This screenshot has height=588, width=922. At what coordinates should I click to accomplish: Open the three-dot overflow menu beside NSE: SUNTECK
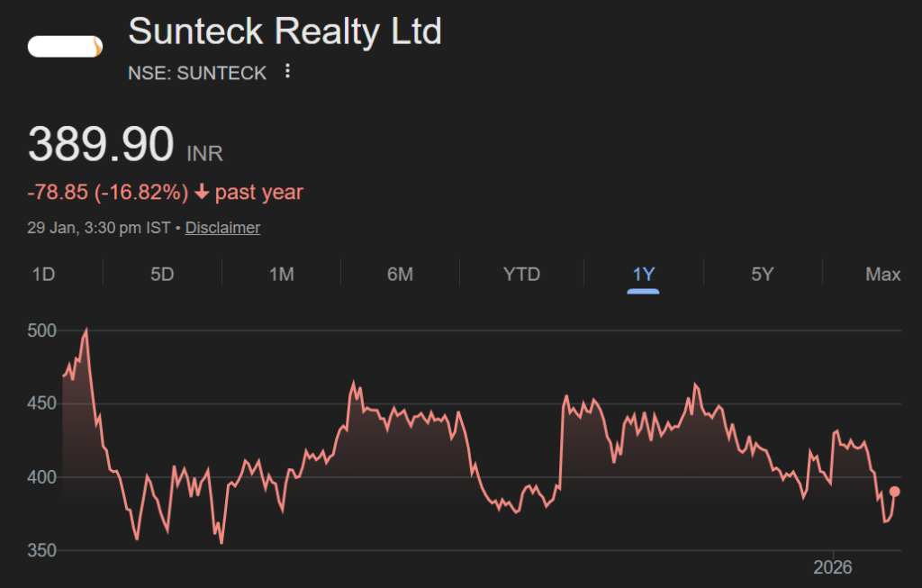point(286,72)
